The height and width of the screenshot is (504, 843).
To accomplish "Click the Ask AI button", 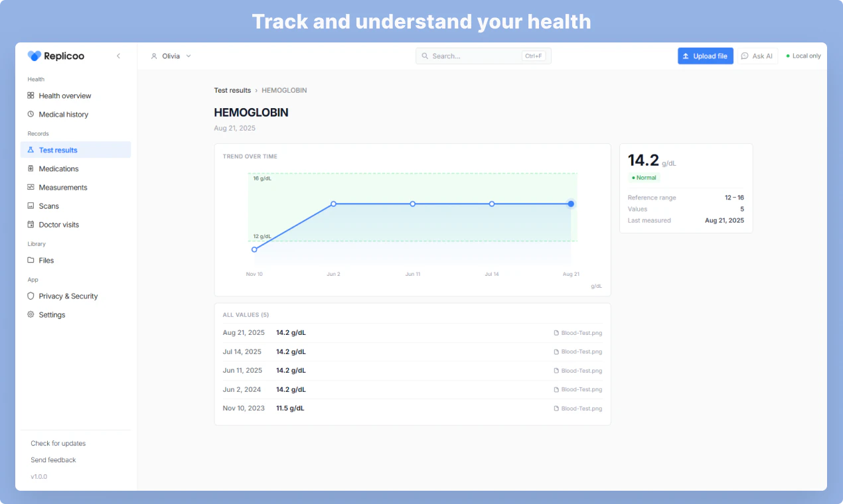I will point(757,56).
